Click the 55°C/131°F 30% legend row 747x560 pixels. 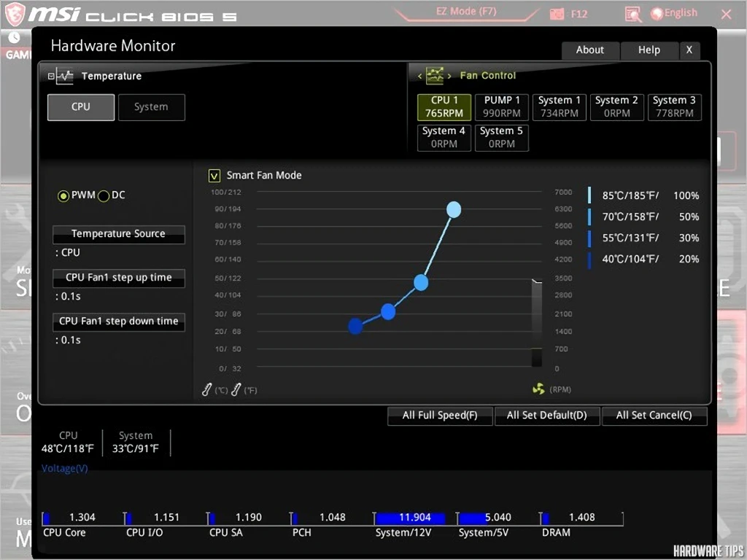point(643,238)
